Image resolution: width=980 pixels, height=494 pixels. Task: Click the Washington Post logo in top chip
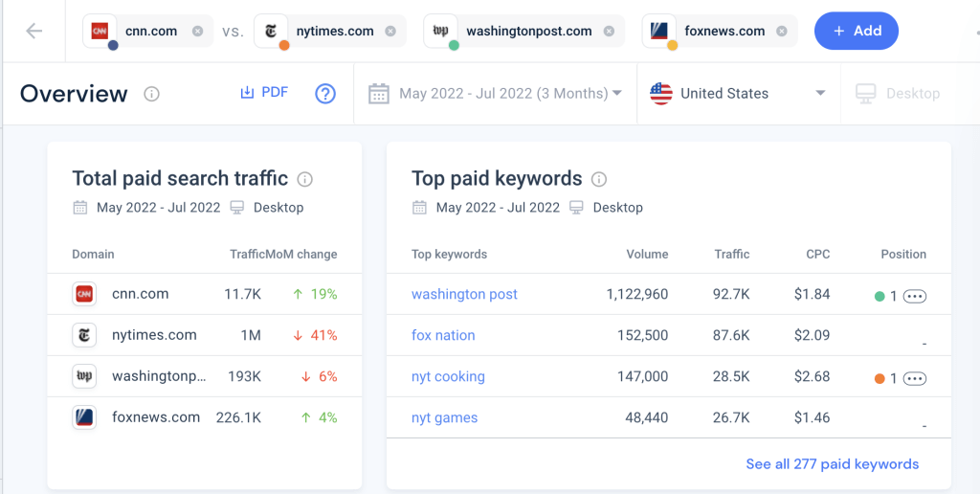point(440,31)
